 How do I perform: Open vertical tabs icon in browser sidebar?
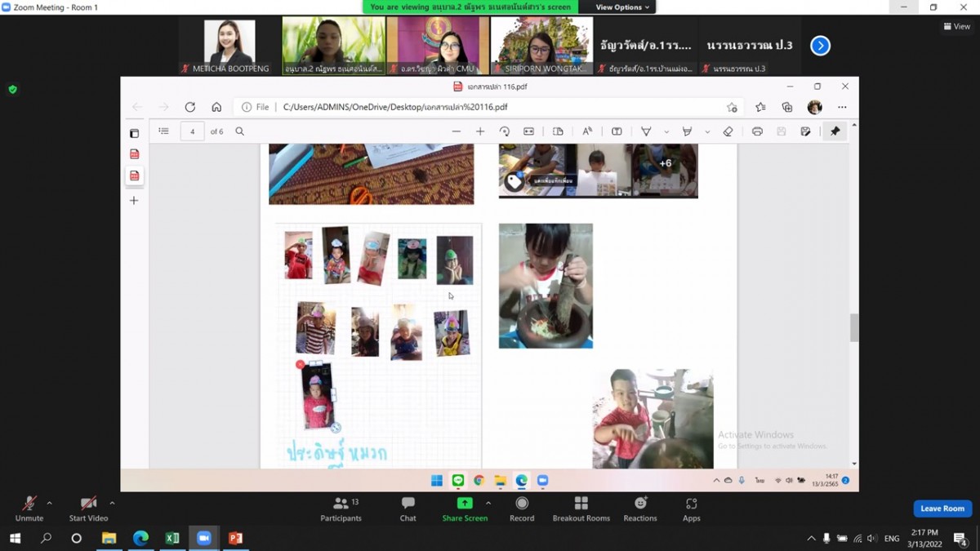(134, 133)
